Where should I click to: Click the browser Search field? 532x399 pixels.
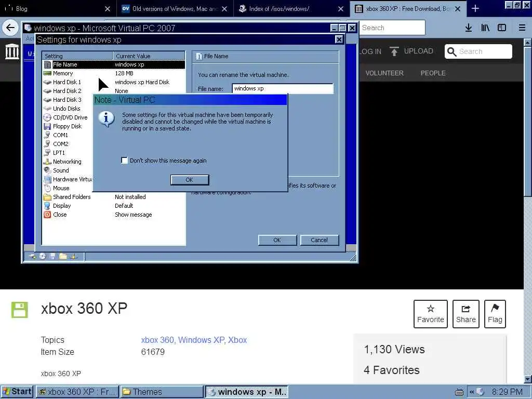tap(392, 28)
